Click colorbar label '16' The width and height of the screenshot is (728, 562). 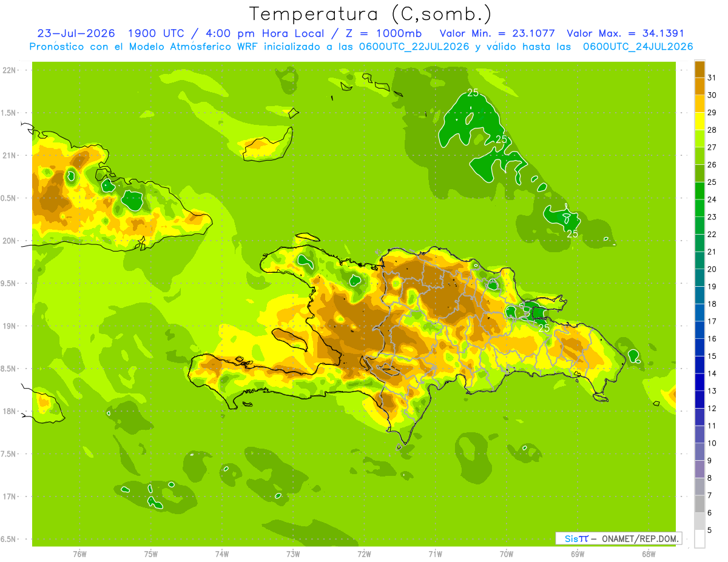(x=712, y=339)
